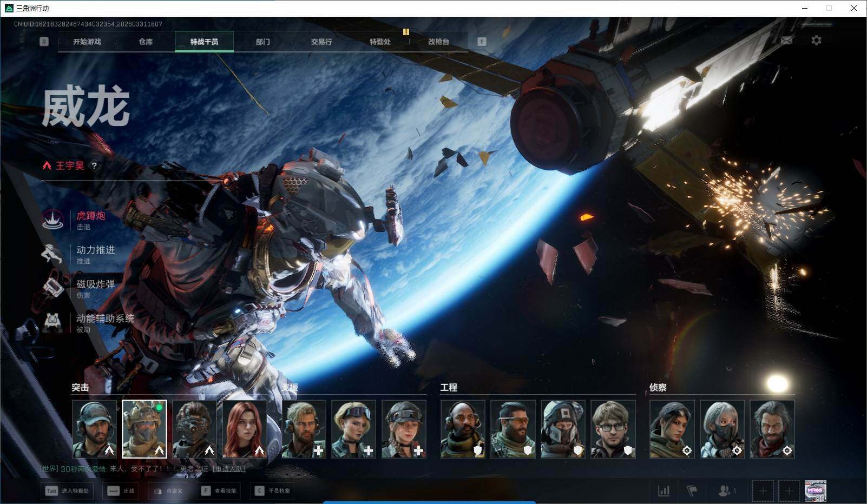Viewport: 867px width, 504px height.
Task: Click the first empty squad plus slot
Action: [763, 491]
